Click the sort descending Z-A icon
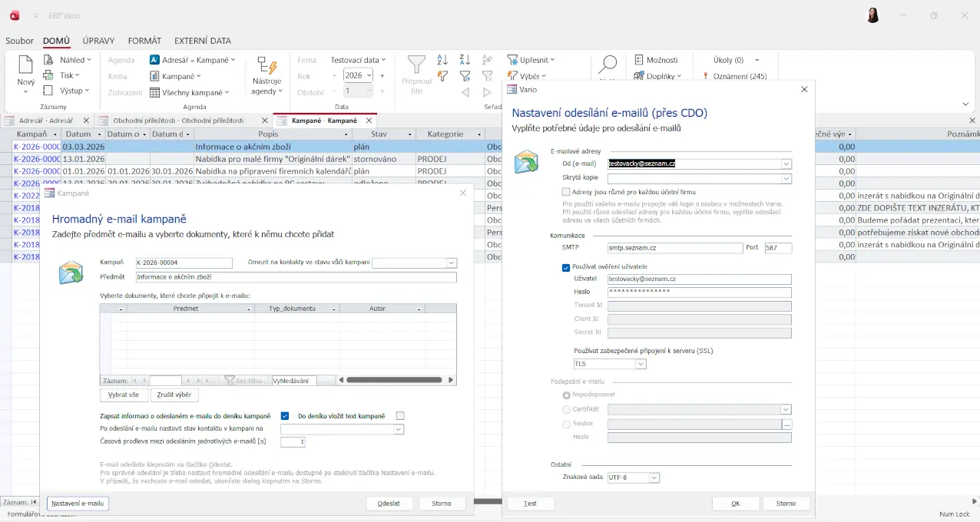 click(465, 60)
